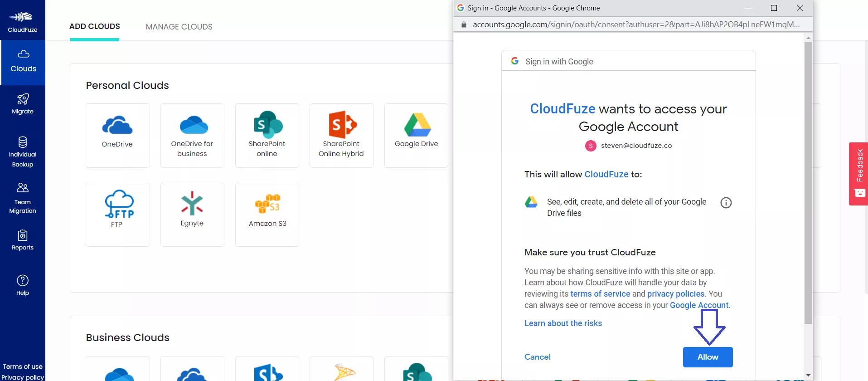Maximize the Google sign-in Chrome window

point(774,8)
